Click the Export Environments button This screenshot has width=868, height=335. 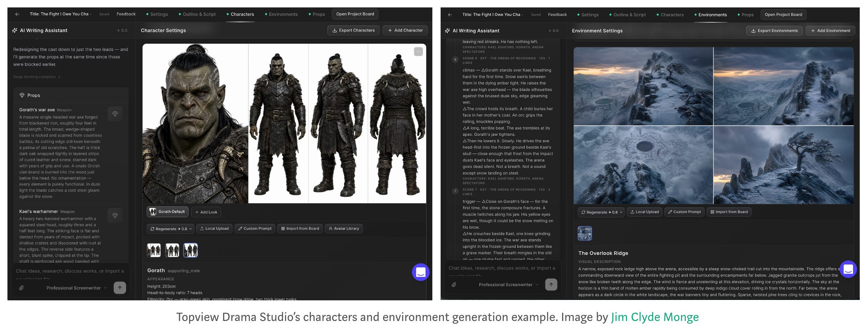click(x=774, y=31)
